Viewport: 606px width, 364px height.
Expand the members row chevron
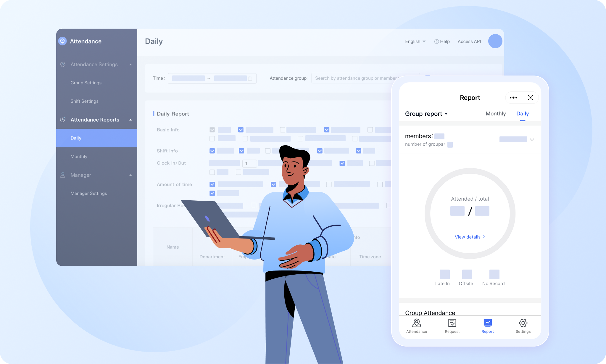click(x=532, y=139)
